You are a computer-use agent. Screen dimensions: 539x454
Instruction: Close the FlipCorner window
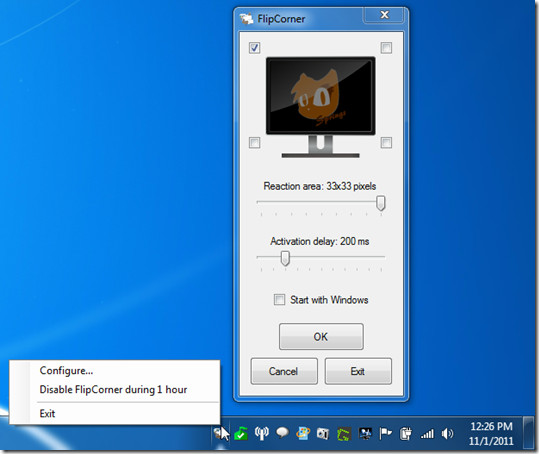pyautogui.click(x=384, y=15)
